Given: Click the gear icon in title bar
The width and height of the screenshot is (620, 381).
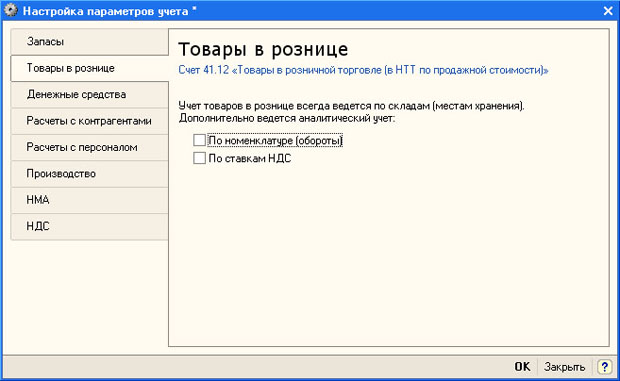Looking at the screenshot, I should click(11, 11).
